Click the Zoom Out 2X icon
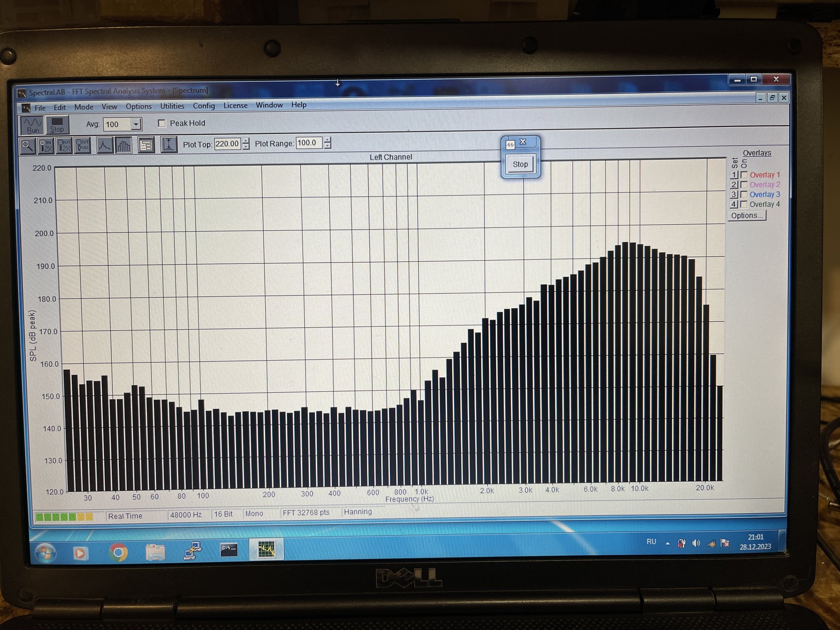The height and width of the screenshot is (630, 840). pos(64,146)
